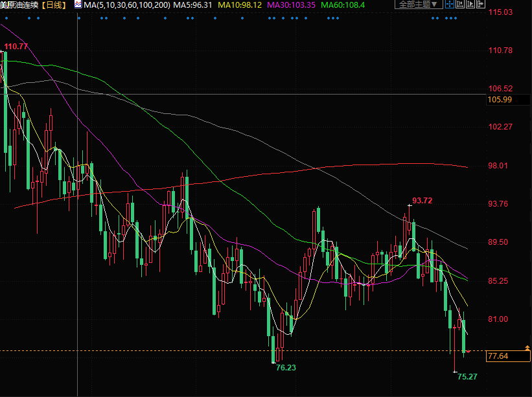The width and height of the screenshot is (532, 397).
Task: Click the current price box 77.64
Action: coord(509,356)
